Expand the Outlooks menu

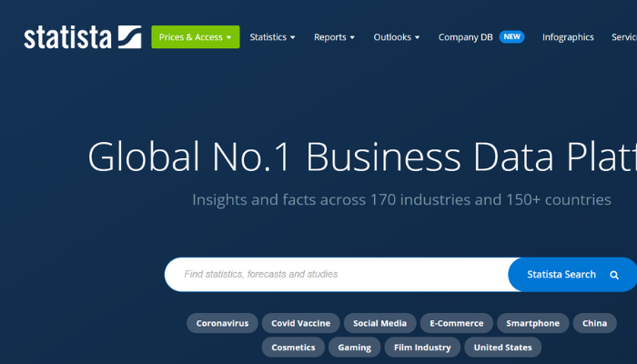(396, 37)
